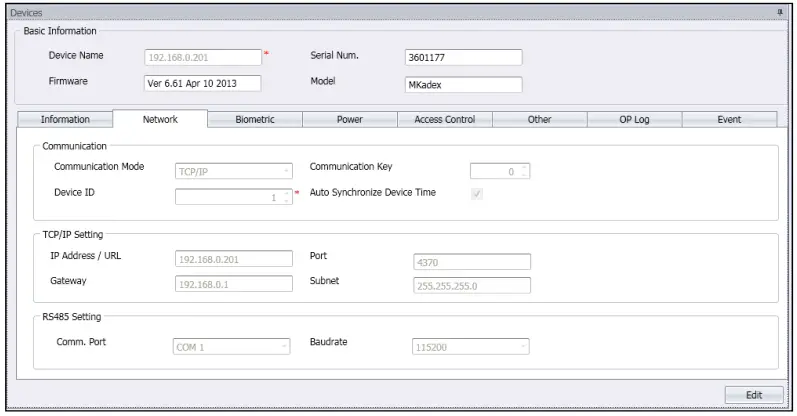Click the Device Name field
The width and height of the screenshot is (797, 416).
[x=203, y=57]
